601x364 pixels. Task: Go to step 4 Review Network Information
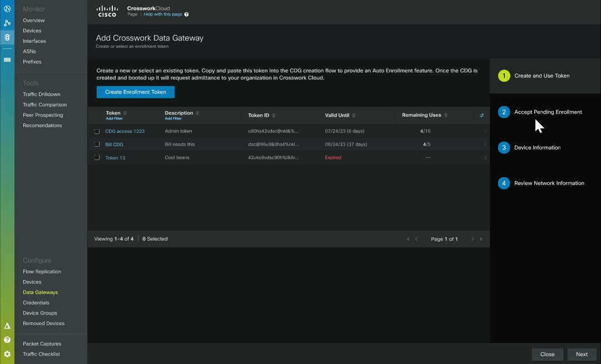tap(541, 183)
